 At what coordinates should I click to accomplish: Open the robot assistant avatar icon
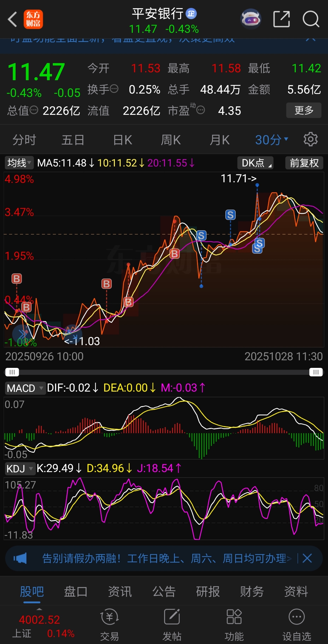251,19
